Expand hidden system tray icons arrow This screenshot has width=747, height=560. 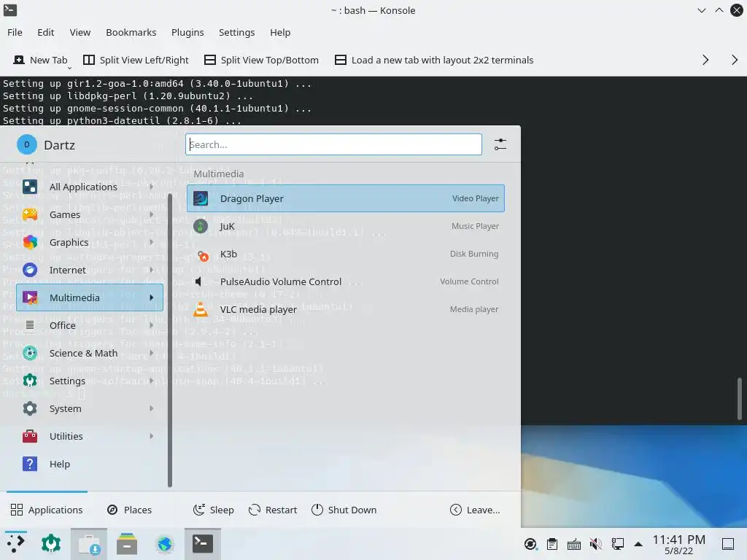coord(638,544)
